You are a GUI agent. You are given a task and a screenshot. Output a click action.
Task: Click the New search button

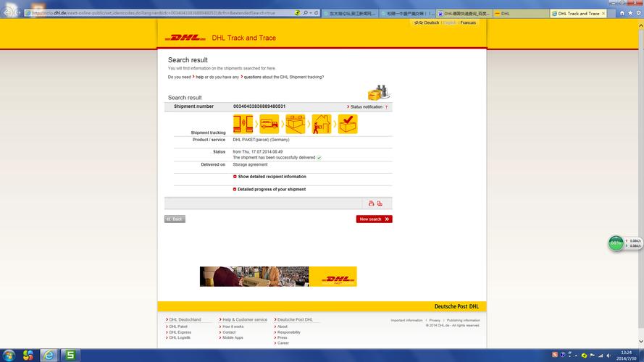[x=375, y=219]
